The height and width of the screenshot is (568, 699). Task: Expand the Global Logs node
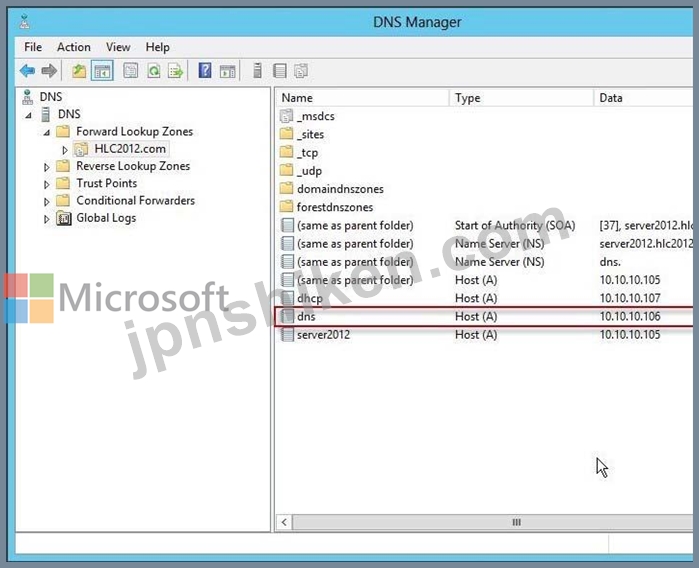[x=47, y=219]
